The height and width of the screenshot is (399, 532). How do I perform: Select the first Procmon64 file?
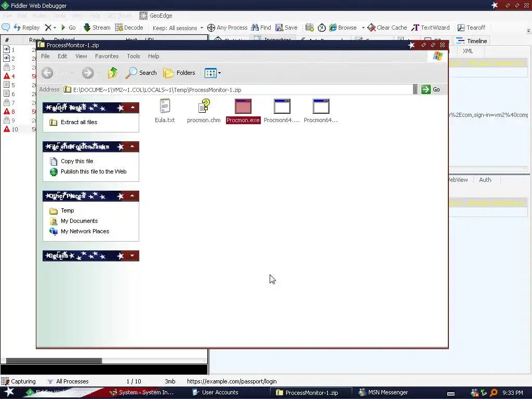282,111
